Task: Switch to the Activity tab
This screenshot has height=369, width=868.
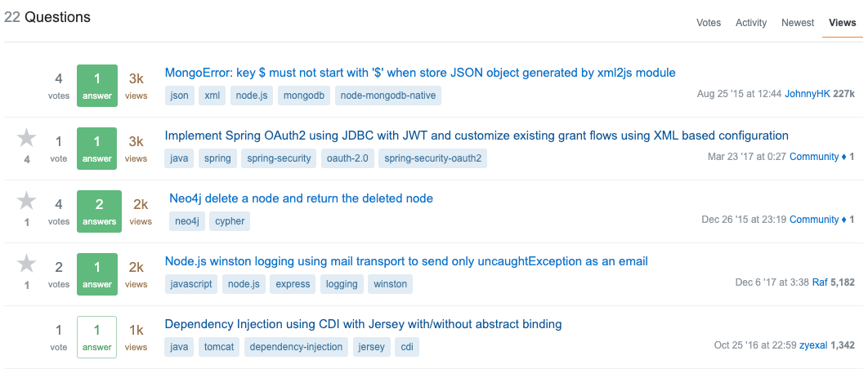Action: pos(751,23)
